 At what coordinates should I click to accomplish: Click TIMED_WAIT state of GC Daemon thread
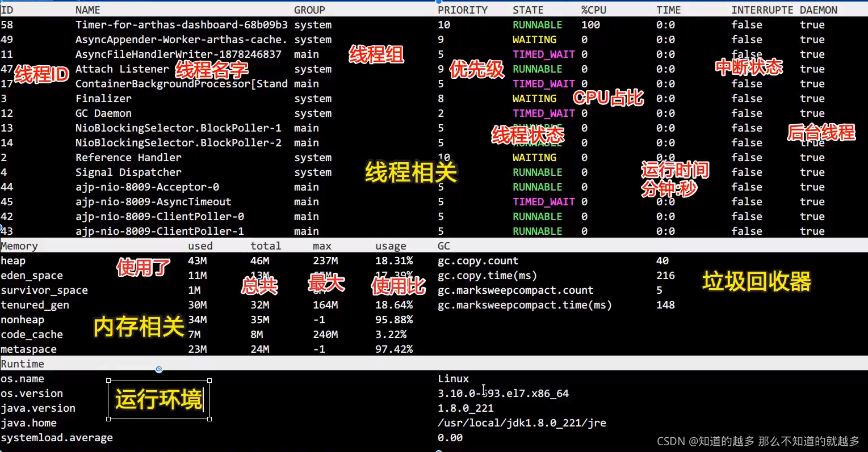pyautogui.click(x=544, y=113)
